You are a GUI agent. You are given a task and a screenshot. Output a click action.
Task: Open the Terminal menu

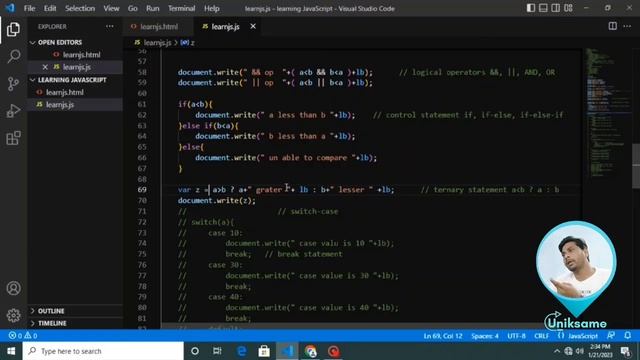click(x=181, y=8)
